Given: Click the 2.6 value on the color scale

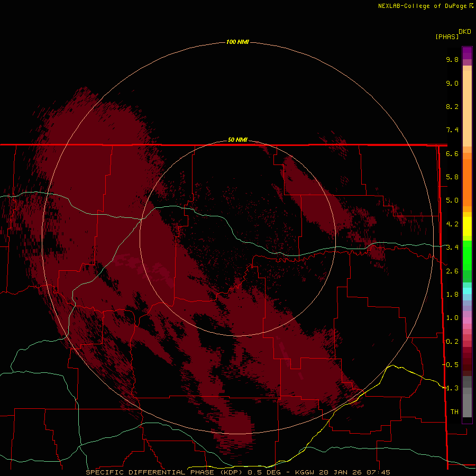Looking at the screenshot, I should click(x=452, y=271).
